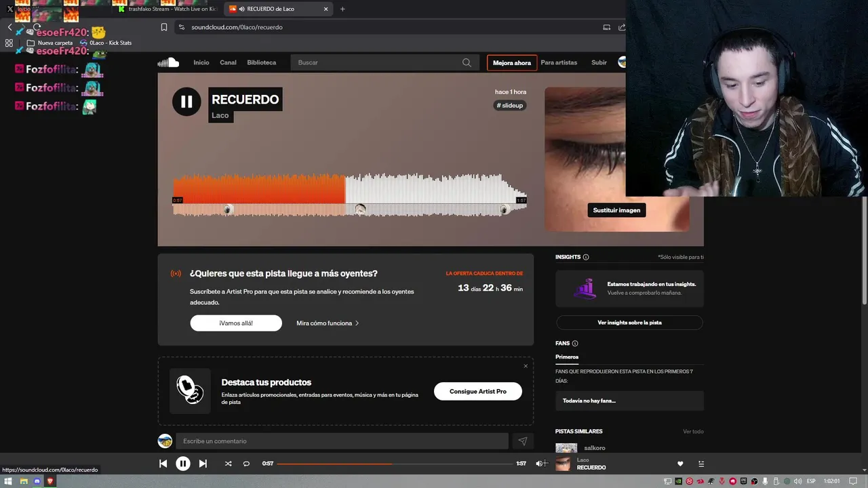Open the salkoro similar track
The height and width of the screenshot is (488, 868).
pyautogui.click(x=595, y=448)
